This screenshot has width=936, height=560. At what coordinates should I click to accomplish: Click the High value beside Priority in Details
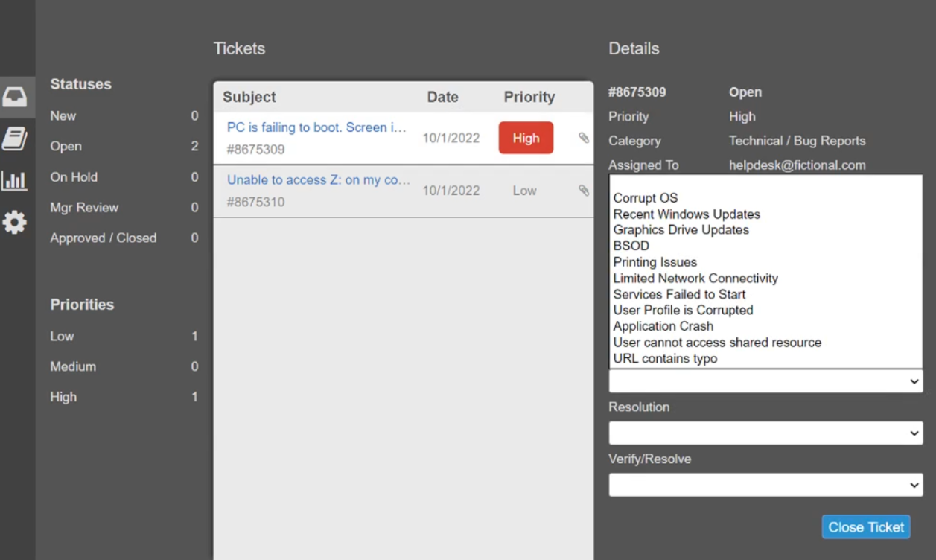pyautogui.click(x=742, y=117)
